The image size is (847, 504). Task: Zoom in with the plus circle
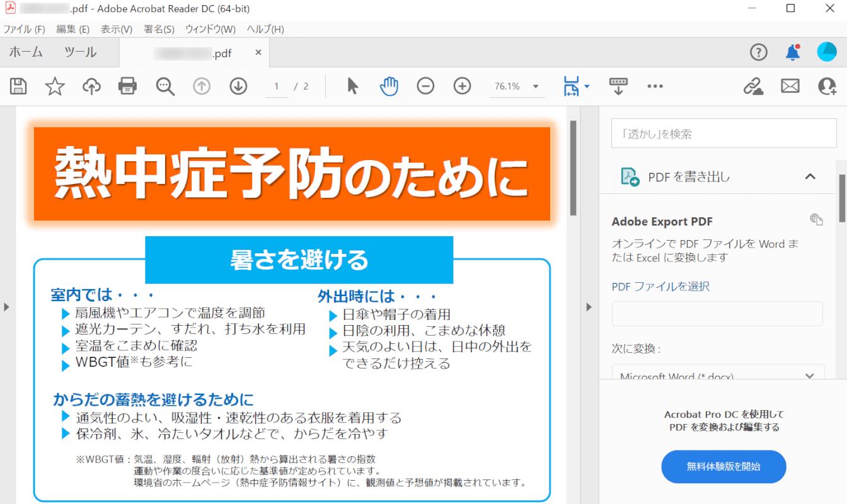[x=463, y=86]
